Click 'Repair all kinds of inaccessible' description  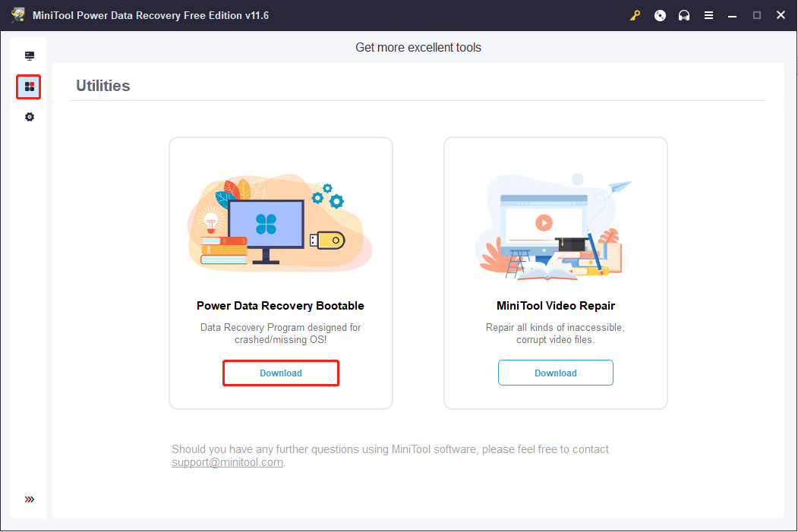click(x=555, y=334)
